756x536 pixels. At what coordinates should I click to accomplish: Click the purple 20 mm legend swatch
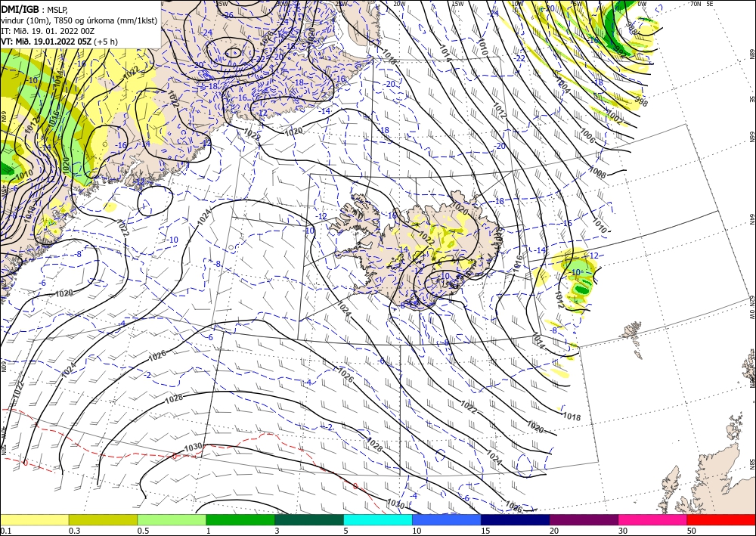(584, 519)
